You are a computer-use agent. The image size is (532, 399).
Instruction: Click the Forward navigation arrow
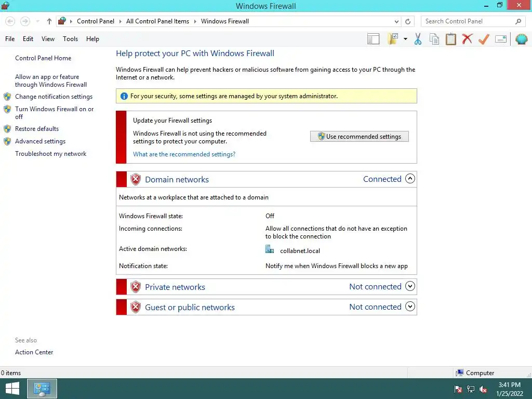click(25, 21)
